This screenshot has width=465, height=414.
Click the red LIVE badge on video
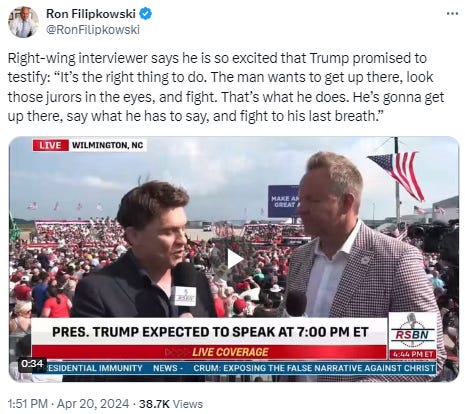[x=50, y=145]
